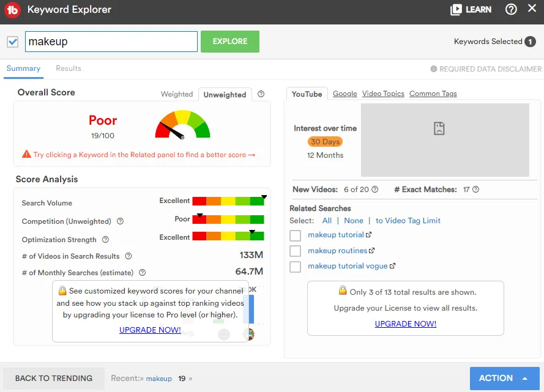Select the 30 Days interest toggle
Viewport: 544px width, 392px height.
325,142
